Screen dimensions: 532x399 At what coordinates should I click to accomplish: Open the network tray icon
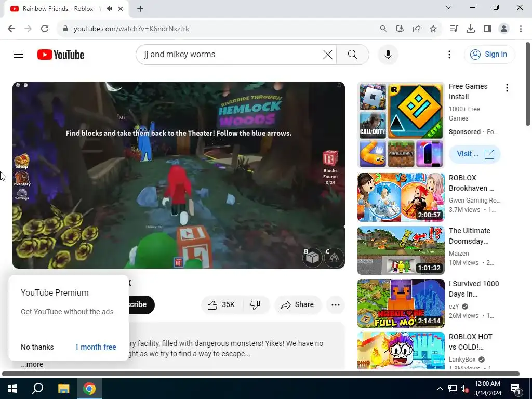(453, 389)
